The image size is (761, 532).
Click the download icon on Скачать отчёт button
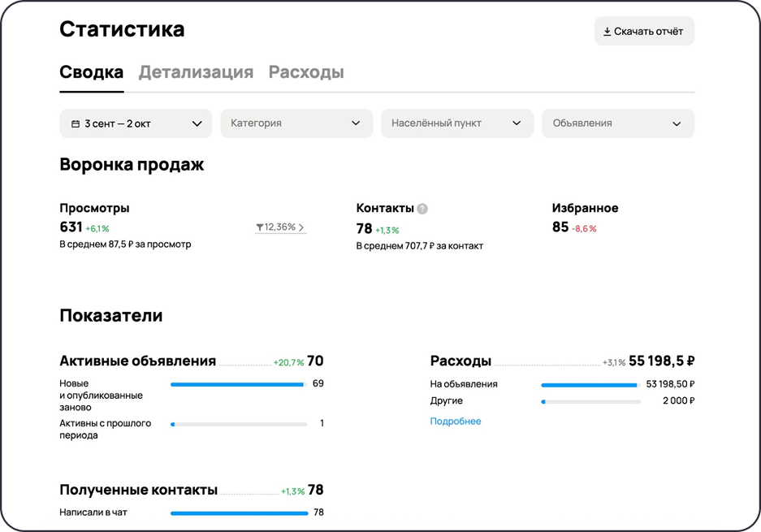tap(607, 30)
